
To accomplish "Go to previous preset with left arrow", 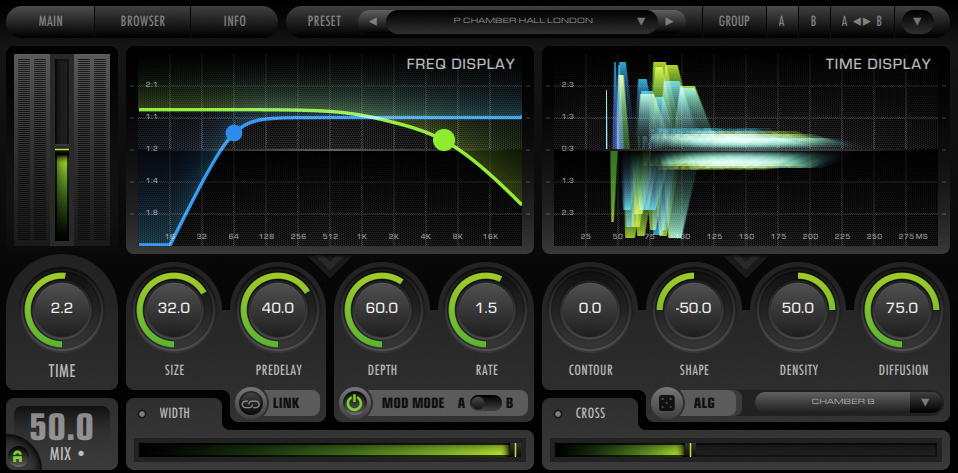I will click(x=373, y=21).
